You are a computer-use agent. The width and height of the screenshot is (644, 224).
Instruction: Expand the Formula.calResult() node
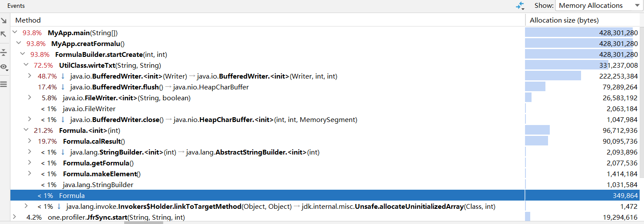pyautogui.click(x=30, y=141)
